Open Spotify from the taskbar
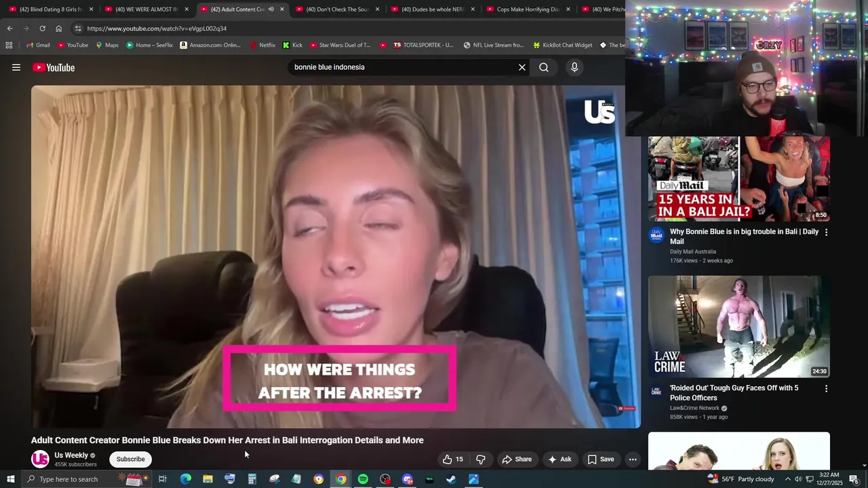 pos(363,479)
